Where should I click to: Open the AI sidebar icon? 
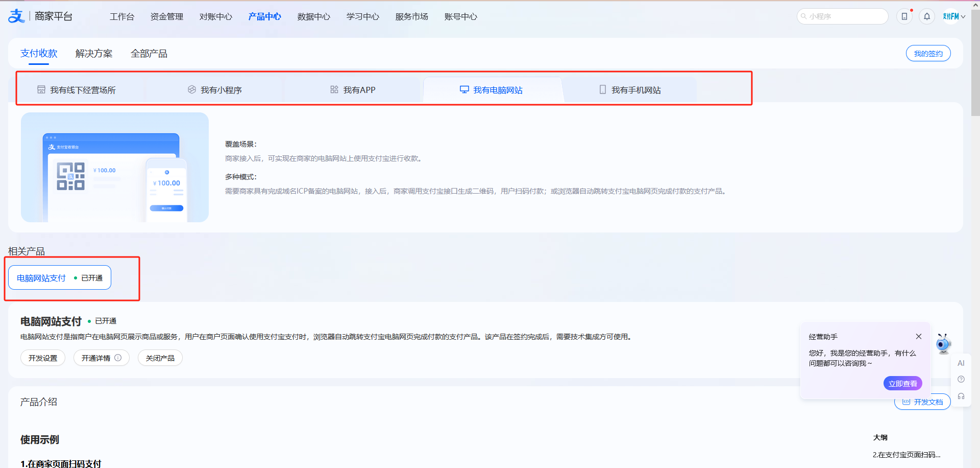[x=961, y=363]
